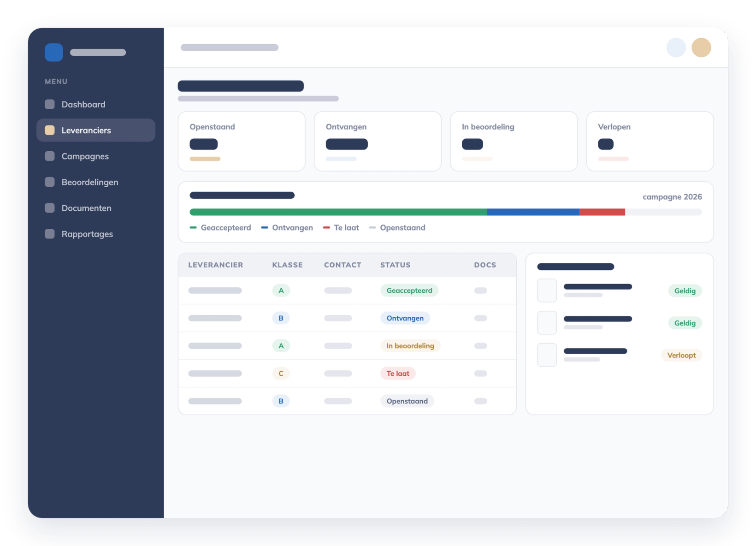Click the Te laat legend entry
This screenshot has height=546, width=756.
click(x=341, y=227)
